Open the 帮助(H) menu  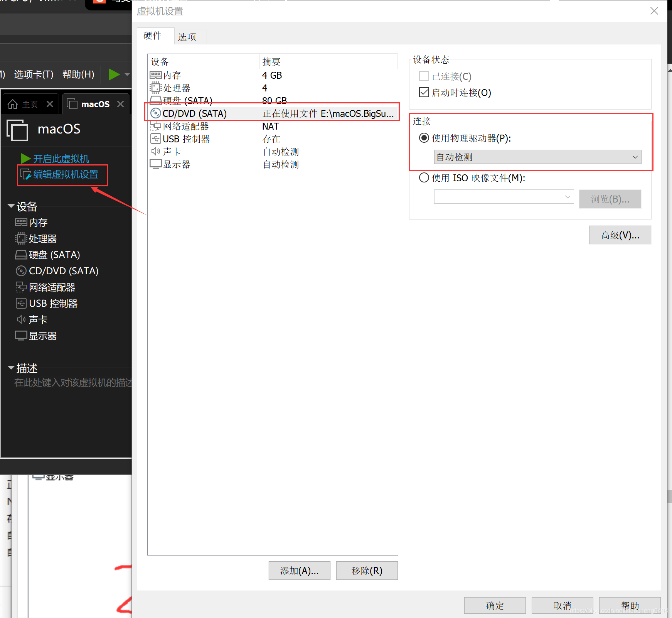[78, 74]
